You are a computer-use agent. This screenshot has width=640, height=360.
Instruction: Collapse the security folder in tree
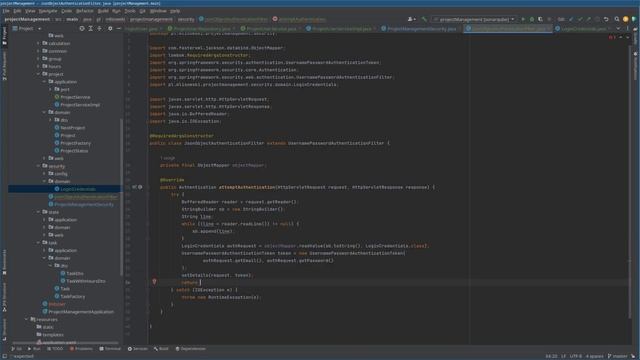tap(38, 166)
